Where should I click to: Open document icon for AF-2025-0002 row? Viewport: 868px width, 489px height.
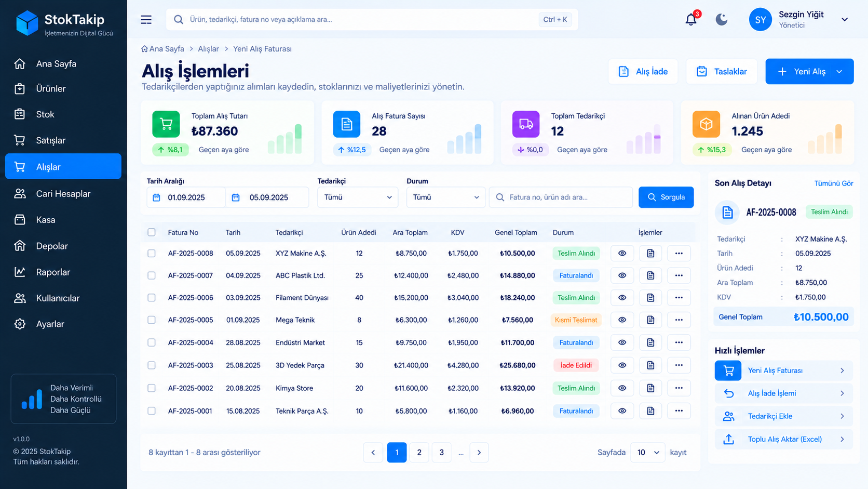point(650,388)
